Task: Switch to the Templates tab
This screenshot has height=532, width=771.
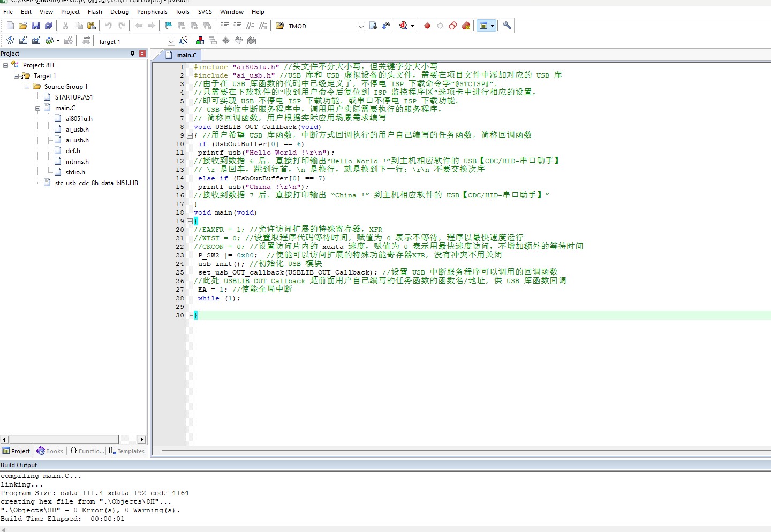Action: pyautogui.click(x=126, y=451)
